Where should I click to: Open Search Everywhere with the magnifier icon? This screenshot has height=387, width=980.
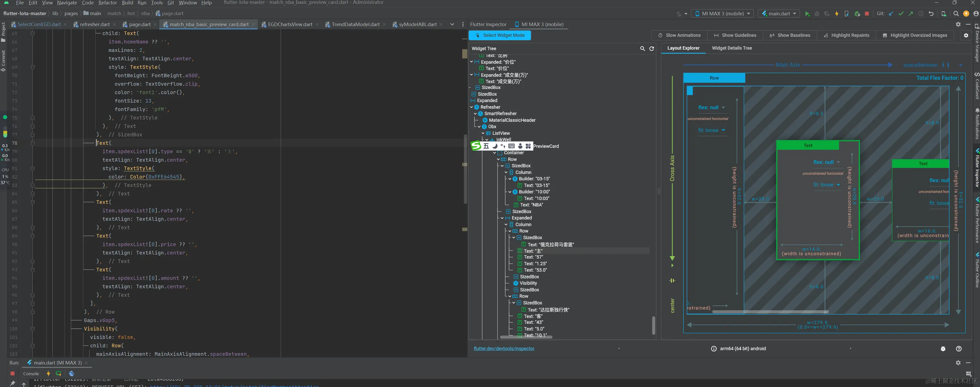tap(956, 14)
